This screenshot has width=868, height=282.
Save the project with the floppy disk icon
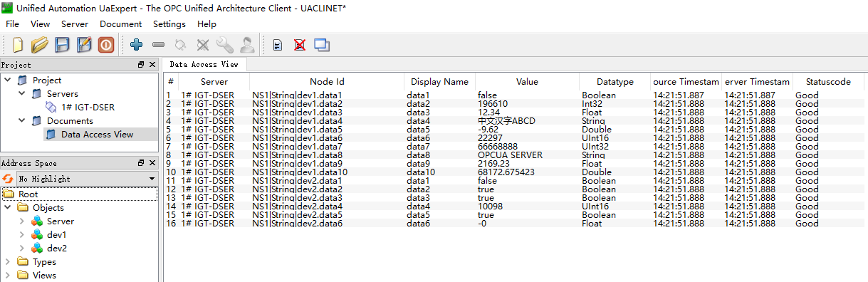pos(62,45)
